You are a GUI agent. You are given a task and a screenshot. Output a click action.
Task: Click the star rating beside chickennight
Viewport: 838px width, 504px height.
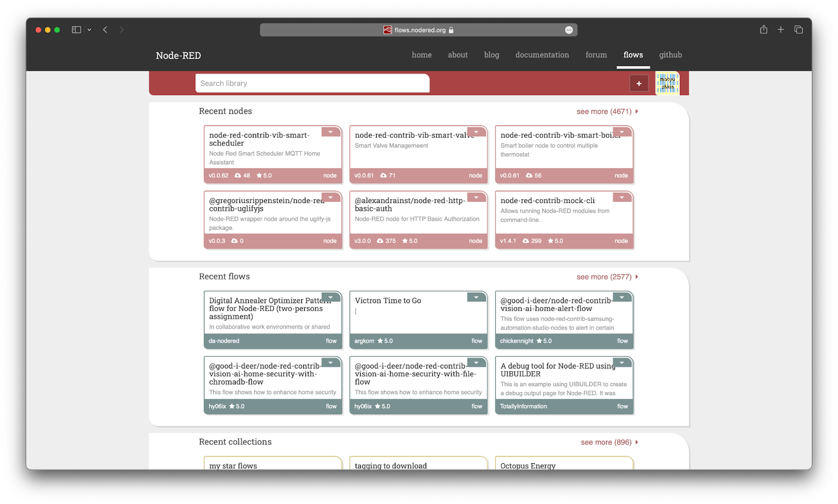click(544, 341)
